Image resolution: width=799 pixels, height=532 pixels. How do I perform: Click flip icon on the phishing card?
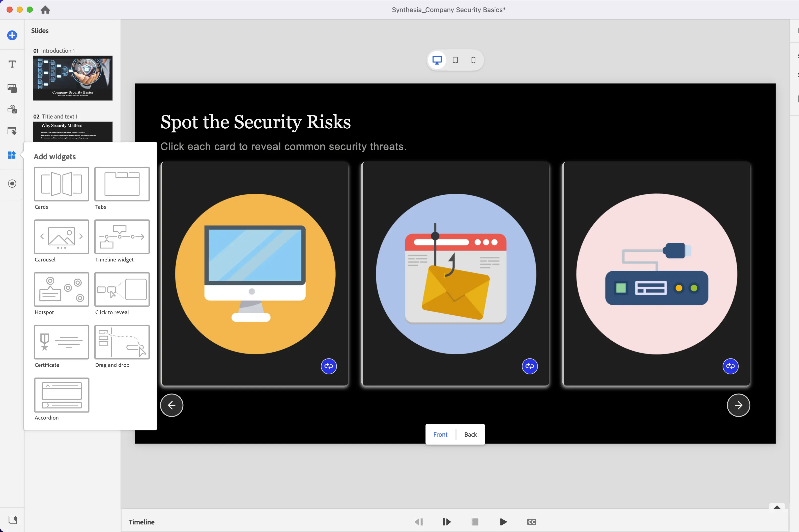[529, 366]
